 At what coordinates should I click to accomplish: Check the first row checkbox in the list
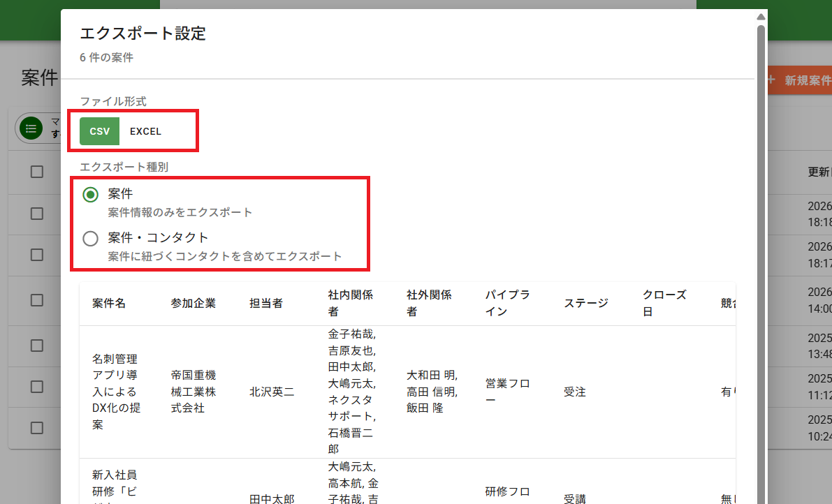37,214
